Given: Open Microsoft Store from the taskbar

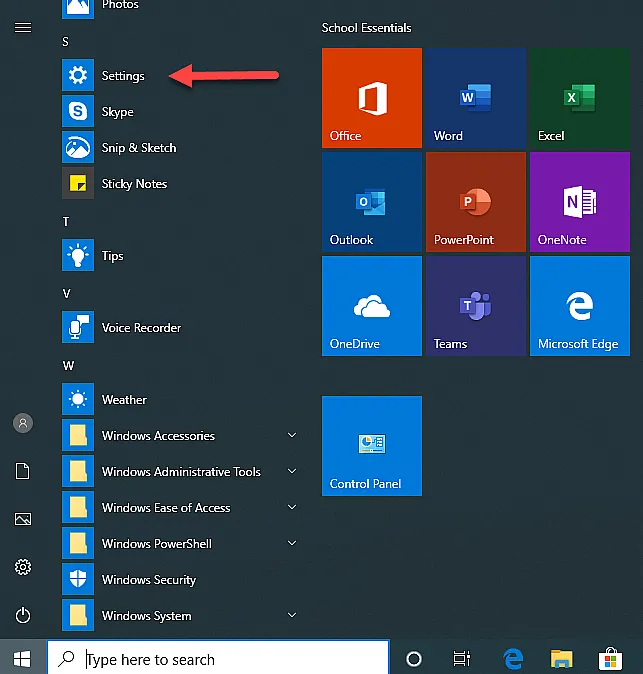Looking at the screenshot, I should pos(610,659).
